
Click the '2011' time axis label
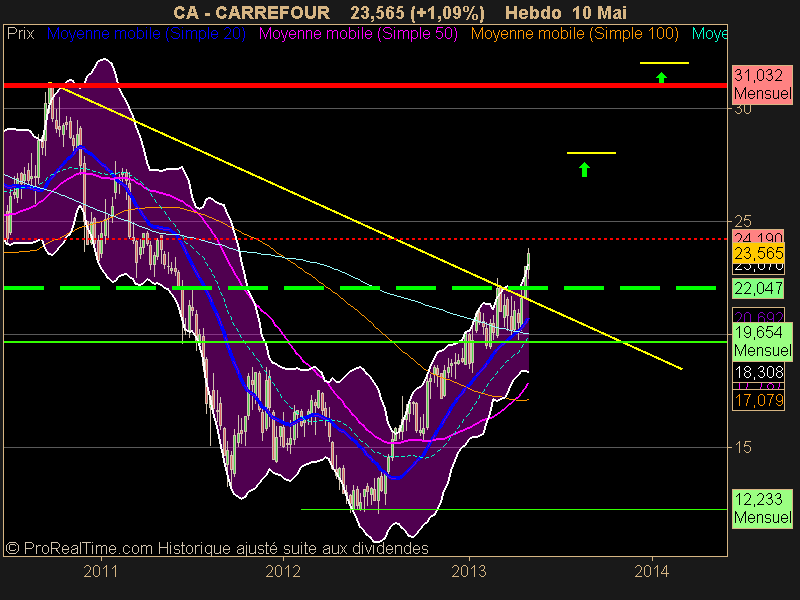[101, 571]
